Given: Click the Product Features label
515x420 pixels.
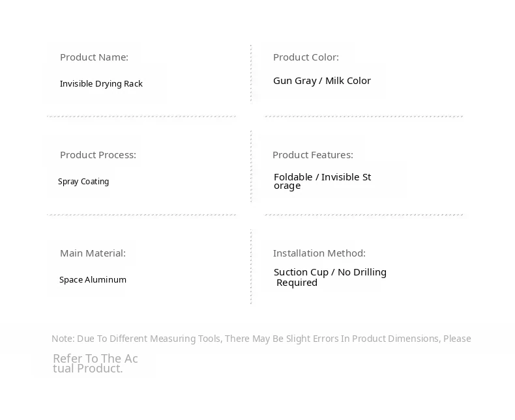Looking at the screenshot, I should 312,155.
